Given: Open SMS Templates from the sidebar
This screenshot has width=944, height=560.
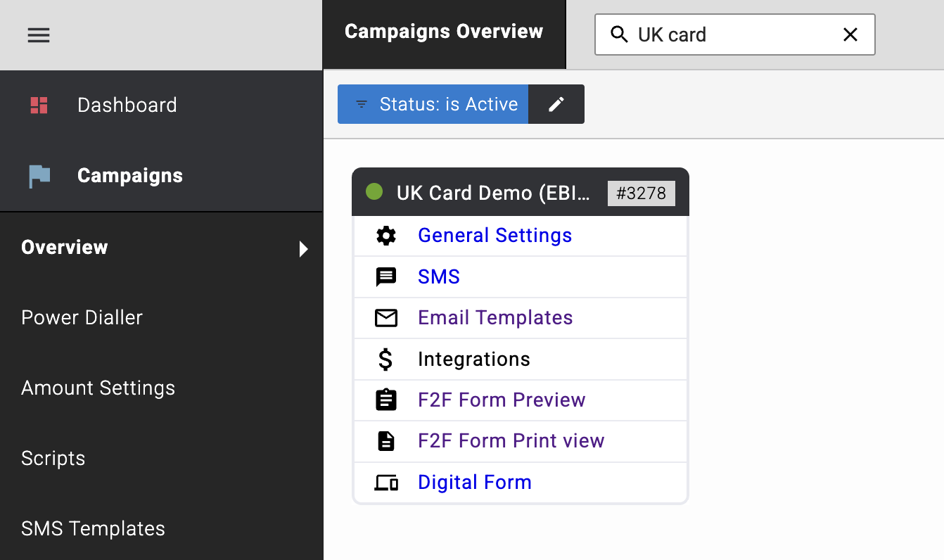Looking at the screenshot, I should pyautogui.click(x=93, y=528).
